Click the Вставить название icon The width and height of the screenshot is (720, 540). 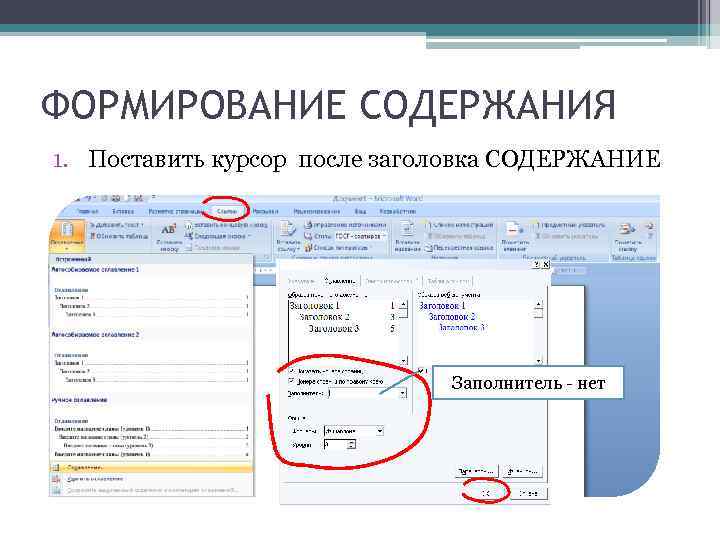[406, 229]
